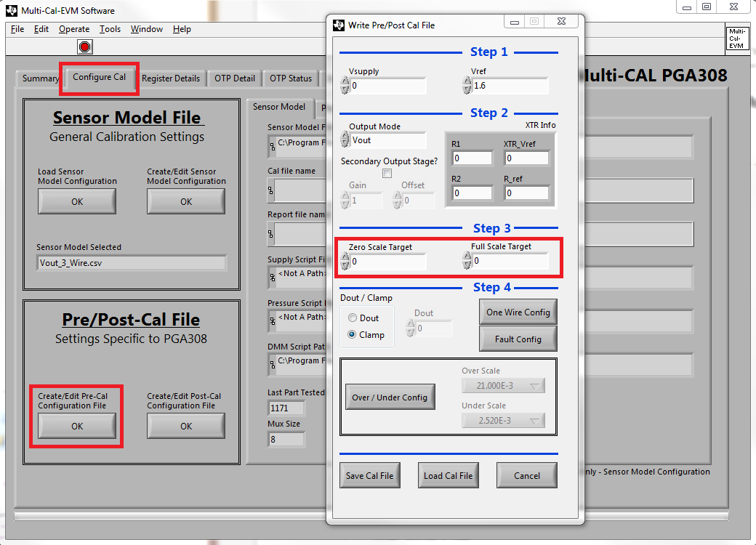The height and width of the screenshot is (545, 756).
Task: Step the Dout value arrows
Action: pos(410,328)
